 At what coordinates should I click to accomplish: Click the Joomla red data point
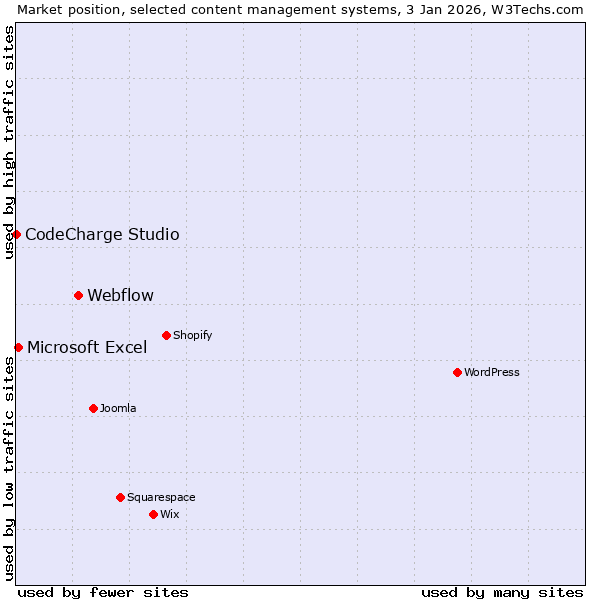click(x=93, y=409)
